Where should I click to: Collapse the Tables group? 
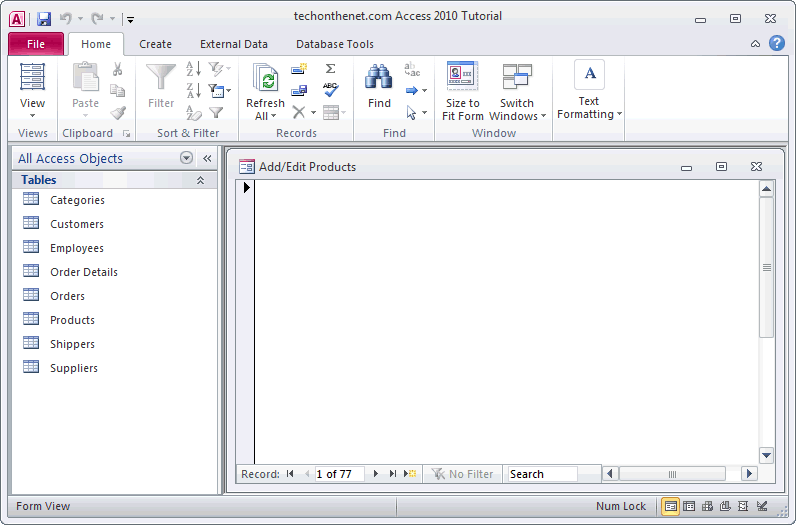pyautogui.click(x=201, y=180)
